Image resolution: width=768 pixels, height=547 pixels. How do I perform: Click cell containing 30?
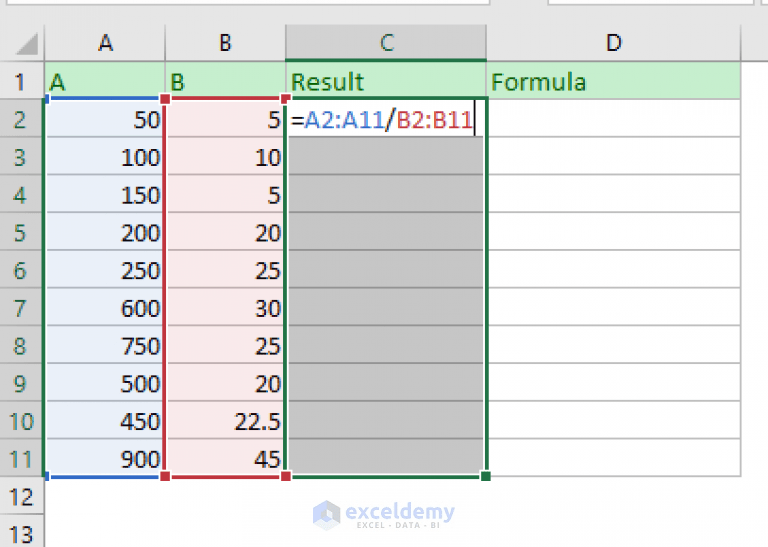click(225, 307)
